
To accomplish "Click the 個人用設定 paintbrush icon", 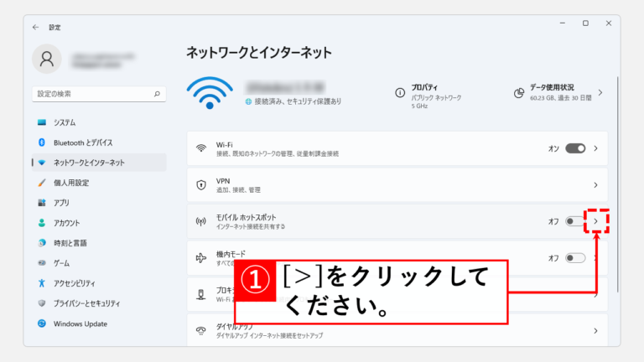I will click(42, 183).
